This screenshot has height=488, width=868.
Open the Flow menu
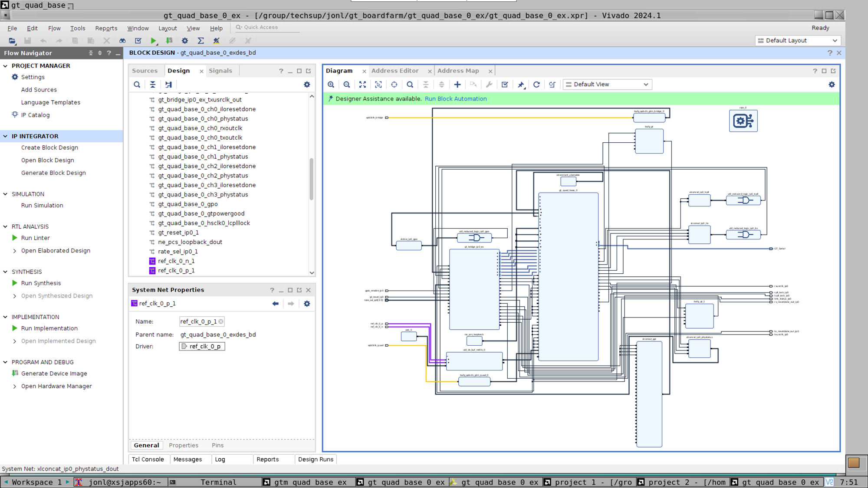54,28
